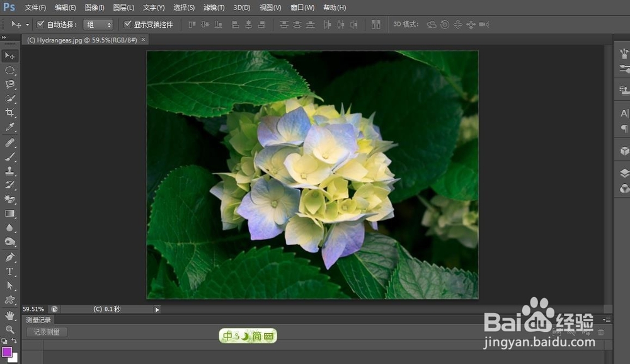The width and height of the screenshot is (630, 364).
Task: Open status bar info arrow menu
Action: tap(157, 309)
